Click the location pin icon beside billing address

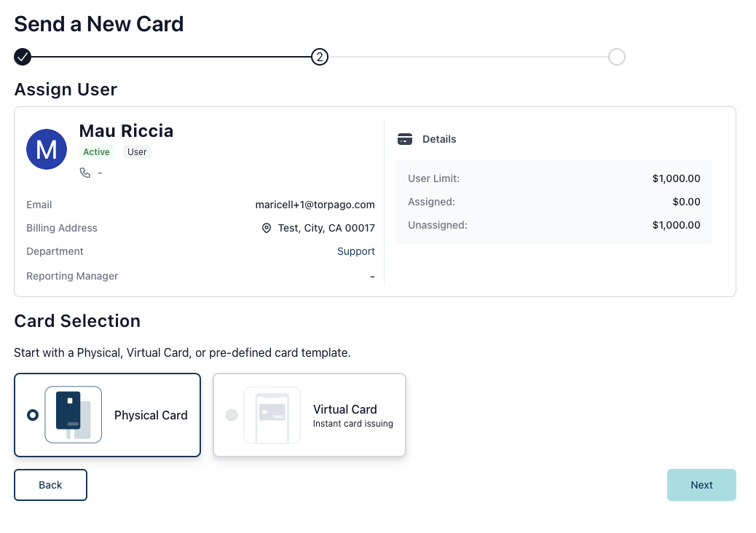[266, 228]
